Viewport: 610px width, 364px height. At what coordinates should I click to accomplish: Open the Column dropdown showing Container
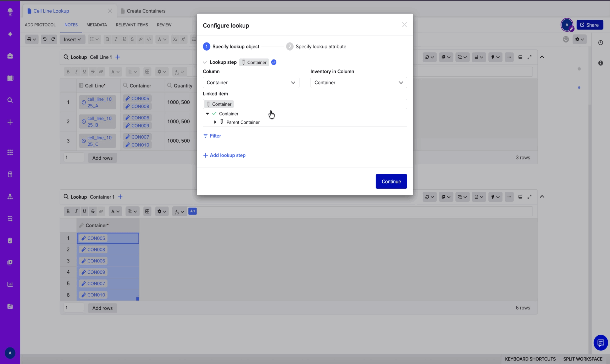tap(251, 83)
